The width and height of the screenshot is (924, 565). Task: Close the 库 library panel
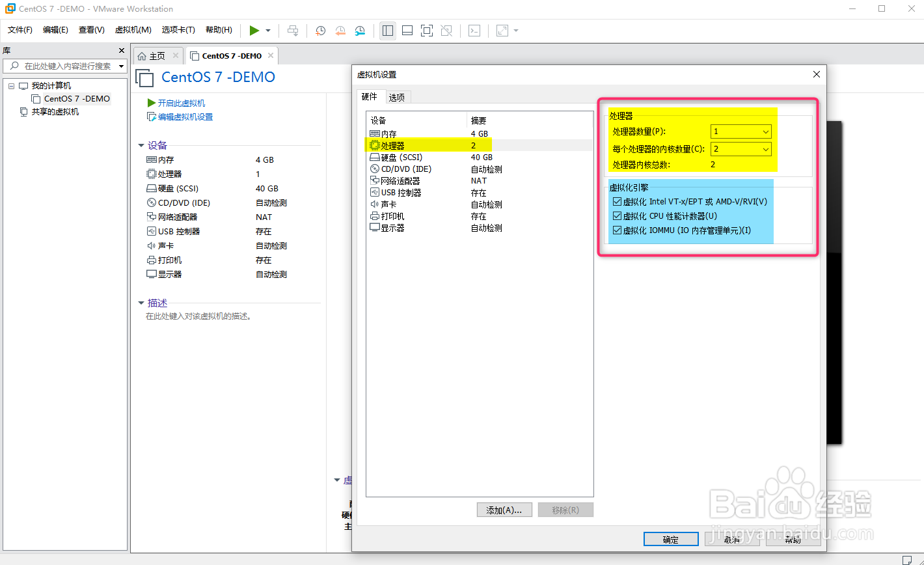122,51
